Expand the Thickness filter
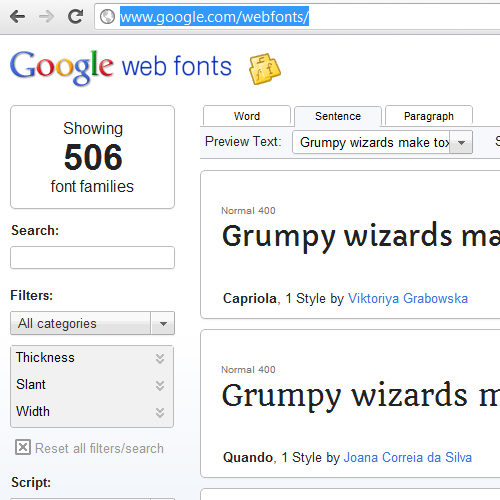Screen dimensions: 500x500 (92, 358)
